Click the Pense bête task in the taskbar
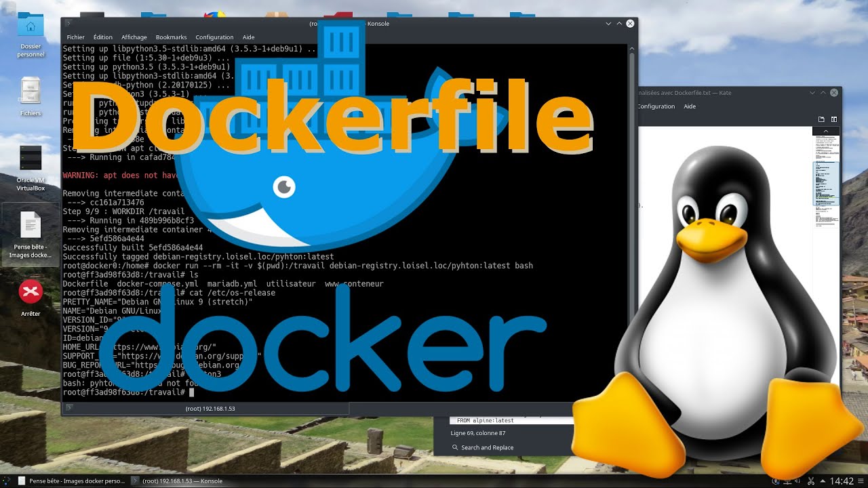The height and width of the screenshot is (488, 868). [71, 481]
